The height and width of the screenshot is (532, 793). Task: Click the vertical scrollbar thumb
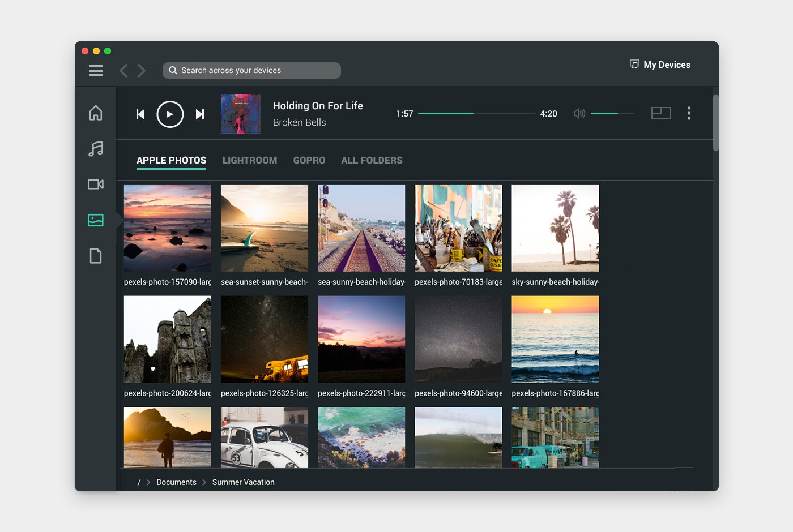[715, 123]
